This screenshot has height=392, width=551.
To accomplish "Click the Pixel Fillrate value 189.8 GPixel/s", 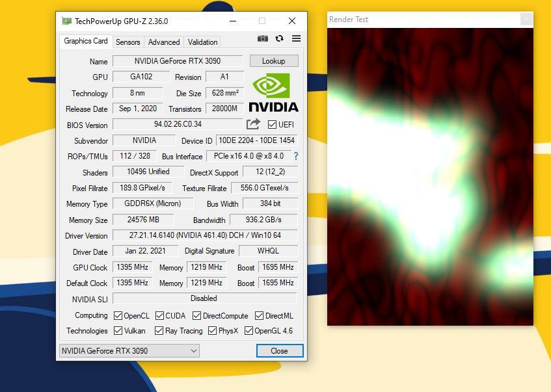I will click(142, 188).
